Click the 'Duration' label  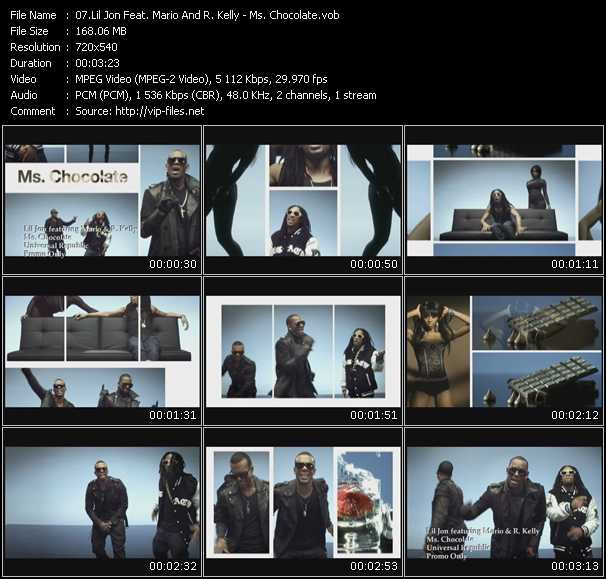click(x=31, y=63)
